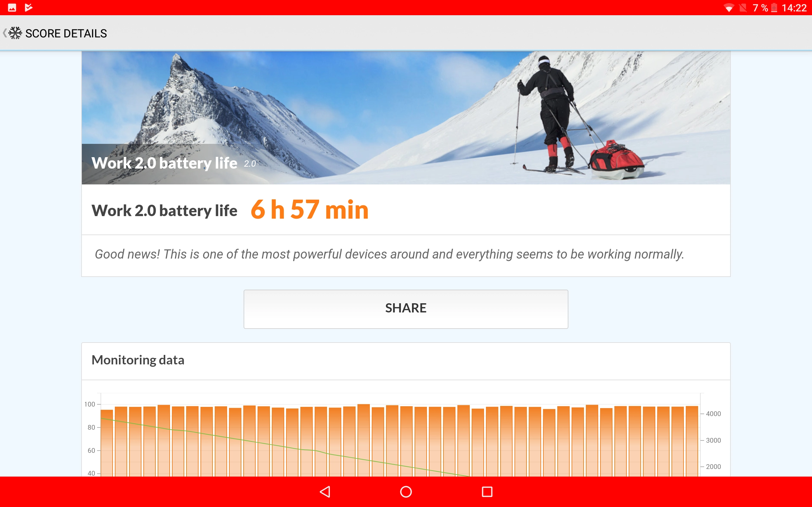This screenshot has width=812, height=507.
Task: Tap the back chevron beside SCORE DETAILS
Action: 5,33
